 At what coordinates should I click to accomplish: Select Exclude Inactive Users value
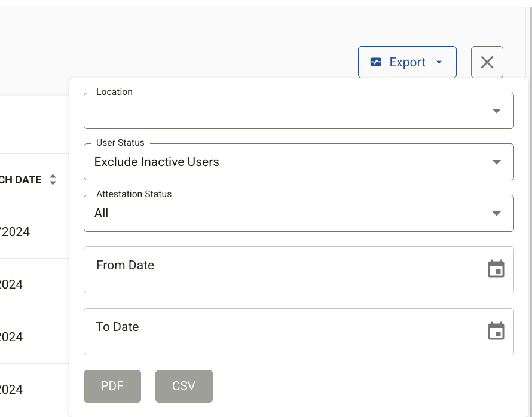[x=157, y=162]
